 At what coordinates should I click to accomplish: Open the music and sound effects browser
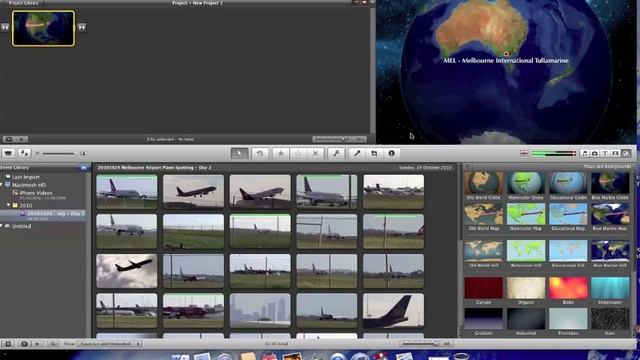(x=584, y=153)
